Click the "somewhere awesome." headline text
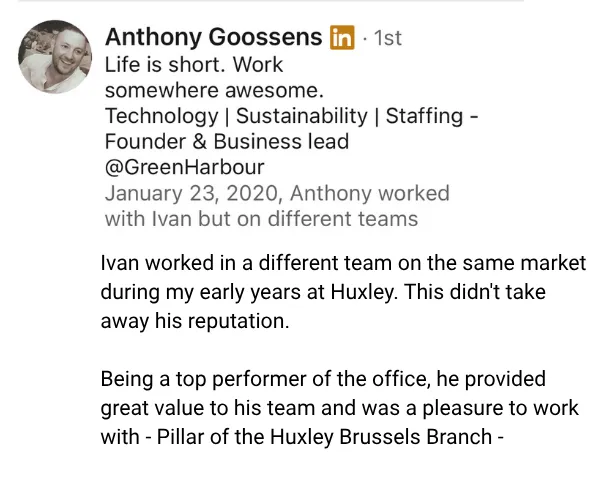This screenshot has width=600, height=490. tap(214, 90)
